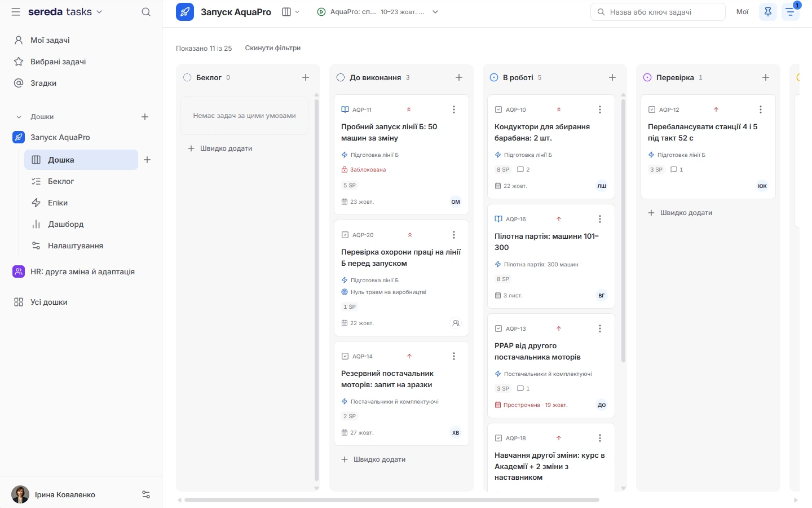Open the more menu on AQP-10 card
The image size is (812, 508).
[x=600, y=110]
